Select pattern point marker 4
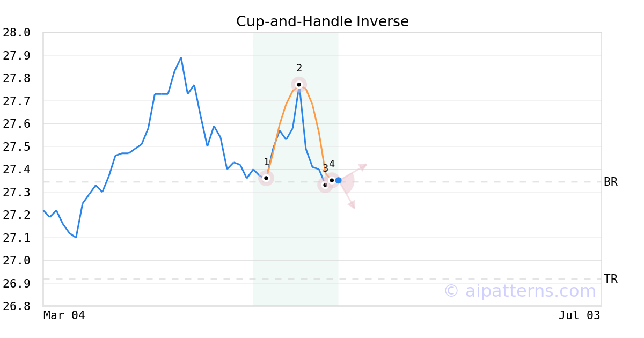 pos(332,180)
